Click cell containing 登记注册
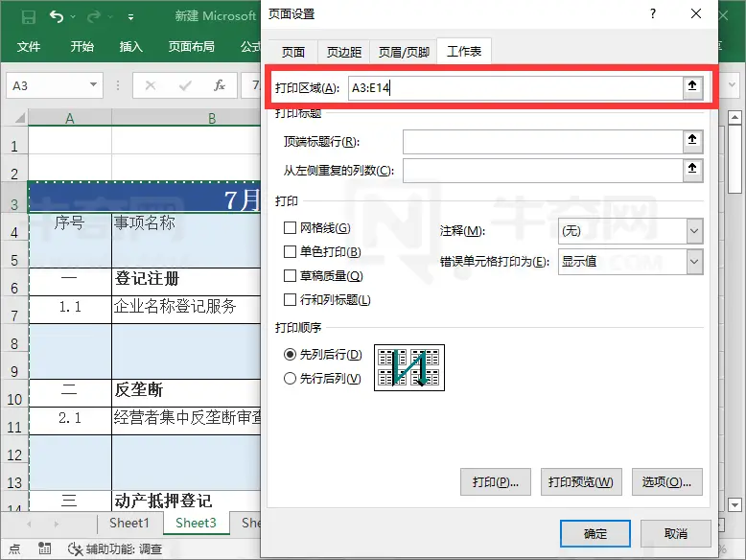Viewport: 746px width, 560px height. pyautogui.click(x=186, y=282)
